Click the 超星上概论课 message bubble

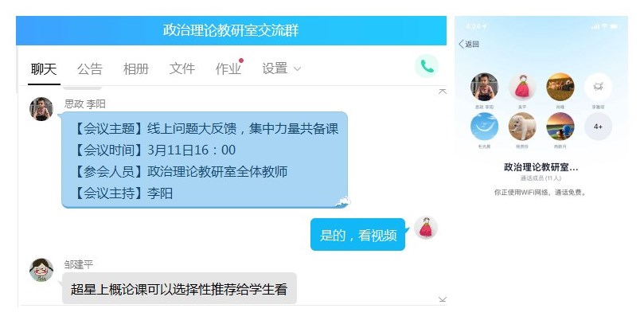[179, 289]
